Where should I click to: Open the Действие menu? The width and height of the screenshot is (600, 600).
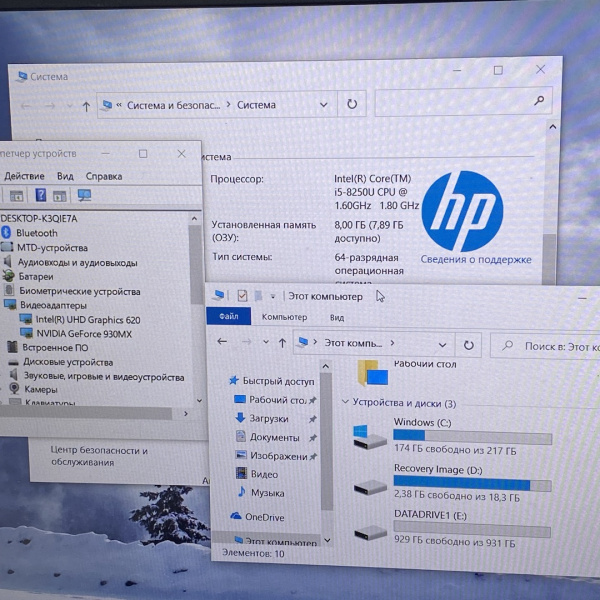24,176
